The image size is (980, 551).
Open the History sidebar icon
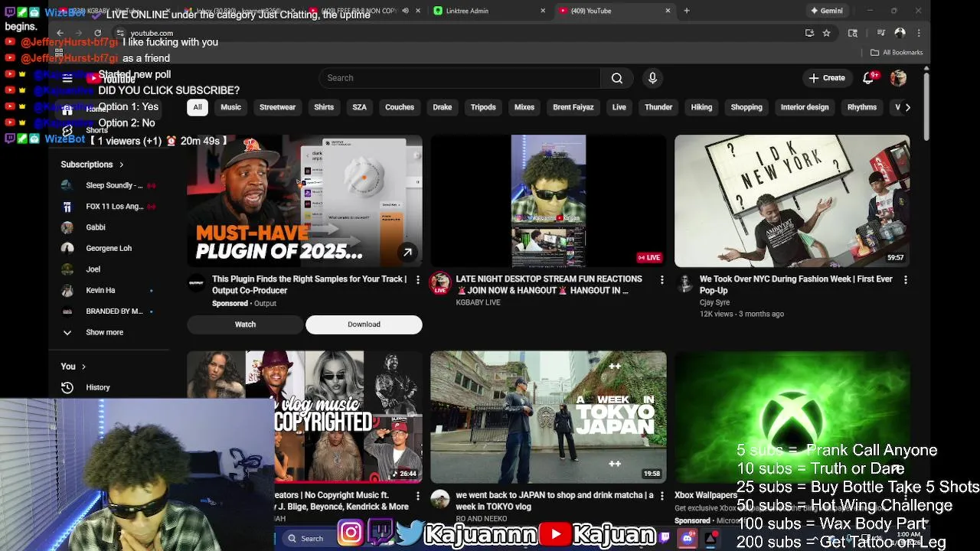click(67, 387)
